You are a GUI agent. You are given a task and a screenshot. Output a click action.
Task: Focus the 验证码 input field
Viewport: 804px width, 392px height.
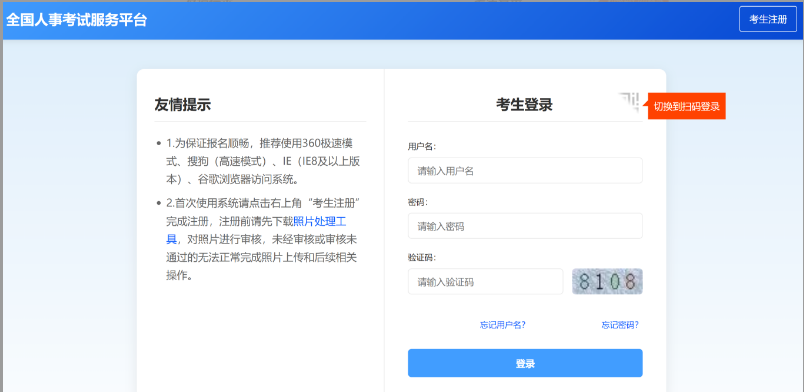tap(485, 281)
